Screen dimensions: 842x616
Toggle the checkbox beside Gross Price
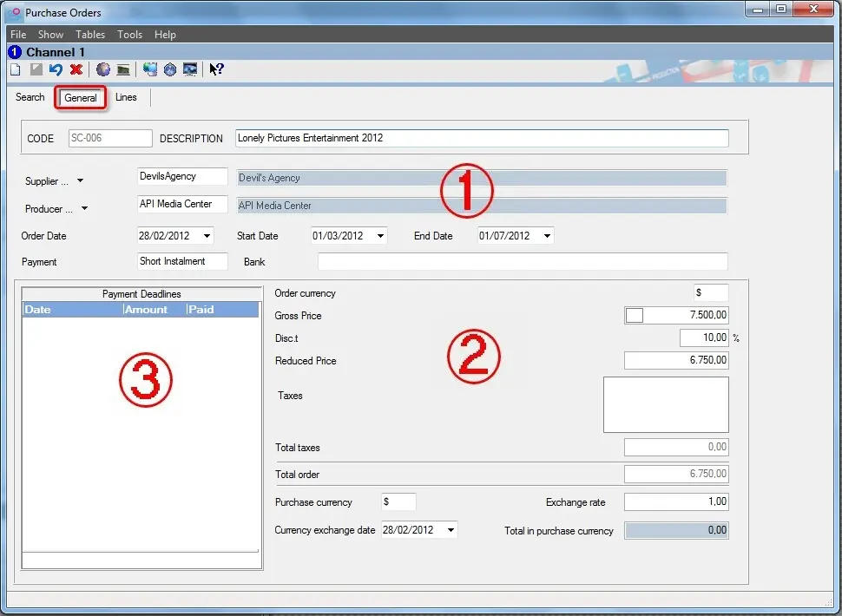coord(635,316)
